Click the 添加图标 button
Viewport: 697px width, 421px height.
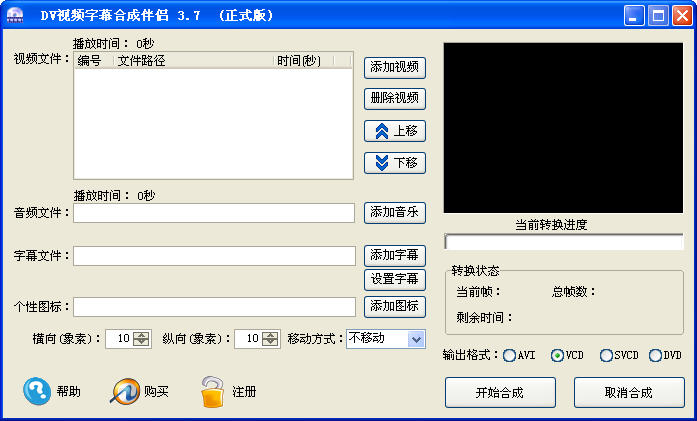(395, 307)
